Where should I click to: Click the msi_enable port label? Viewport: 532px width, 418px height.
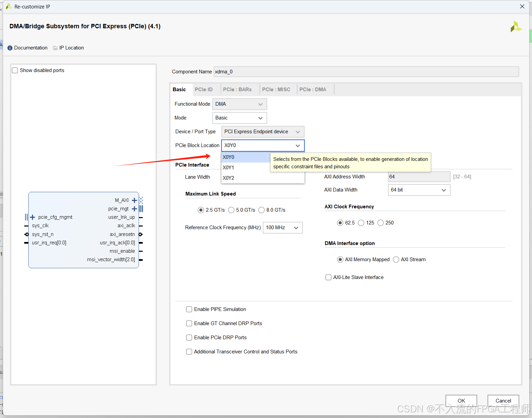(x=122, y=251)
